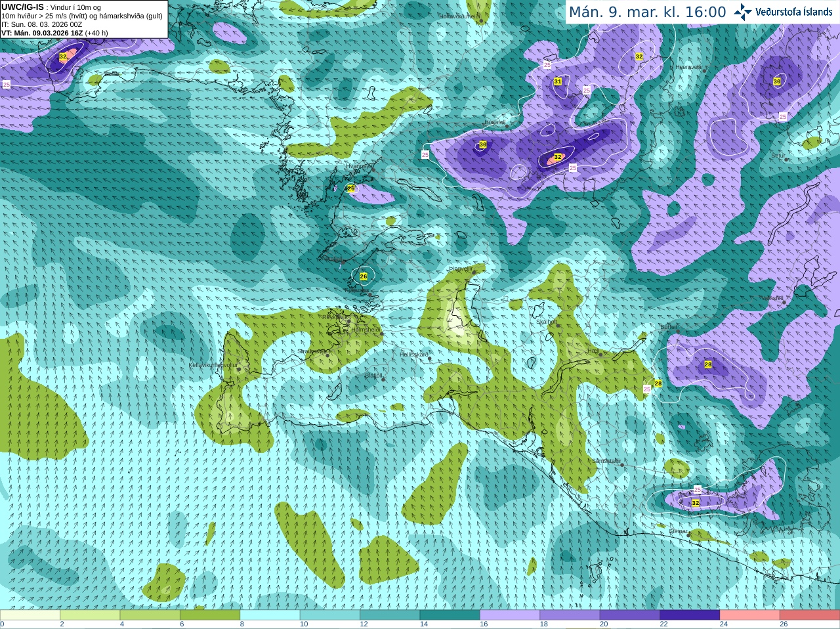Click the Reykjavík station label
The height and width of the screenshot is (629, 840).
click(334, 316)
